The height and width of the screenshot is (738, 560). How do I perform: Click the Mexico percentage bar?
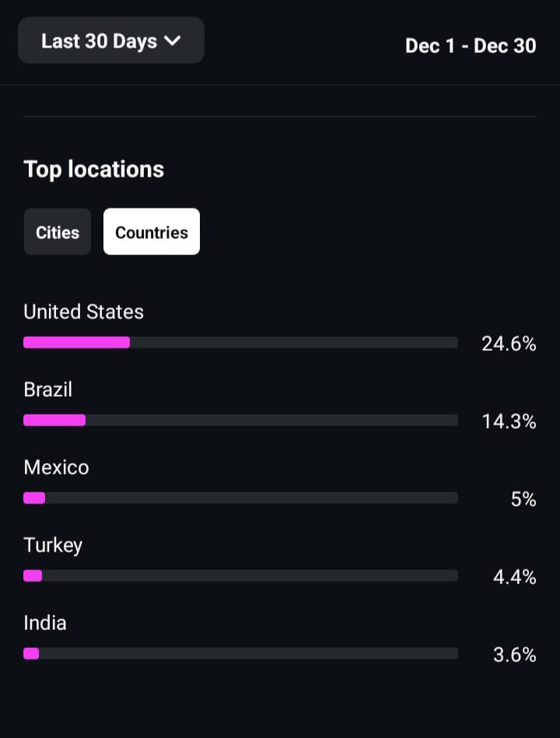240,498
